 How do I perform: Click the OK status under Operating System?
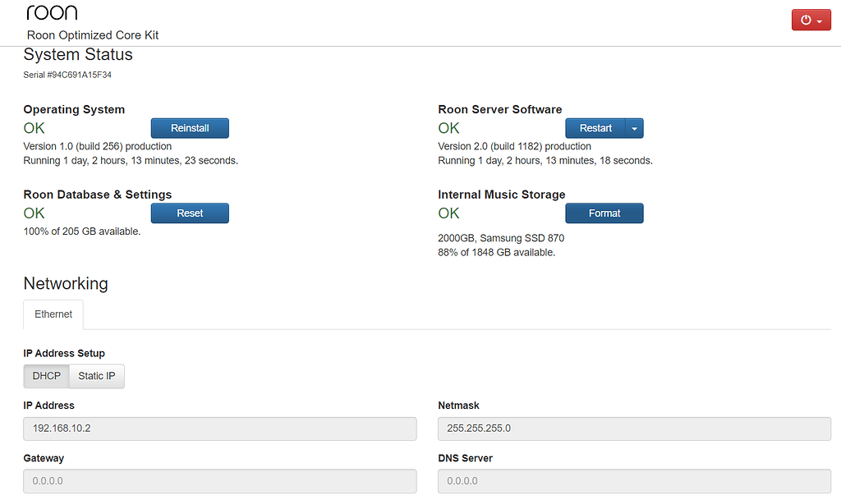34,128
